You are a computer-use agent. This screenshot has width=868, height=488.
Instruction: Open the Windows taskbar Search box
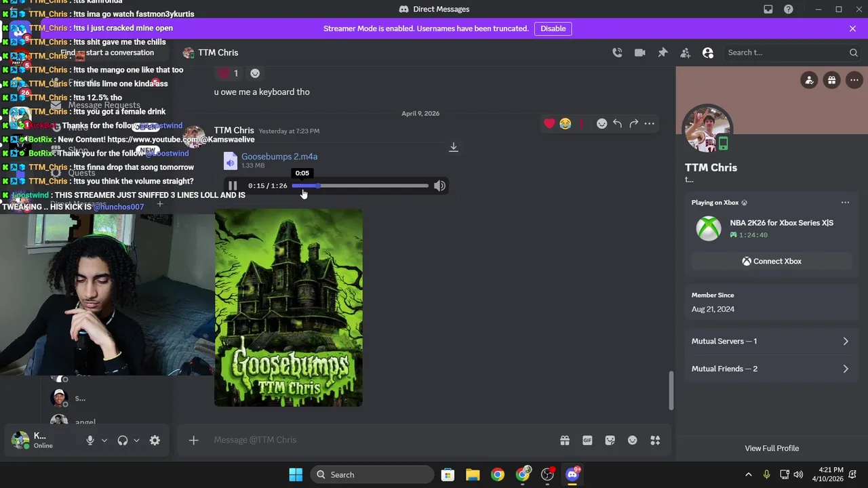[x=373, y=474]
